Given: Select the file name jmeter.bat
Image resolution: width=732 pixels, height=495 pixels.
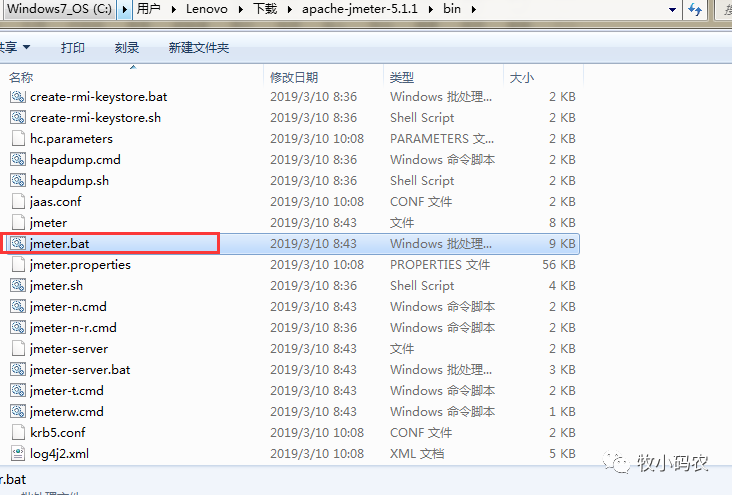Looking at the screenshot, I should click(59, 244).
